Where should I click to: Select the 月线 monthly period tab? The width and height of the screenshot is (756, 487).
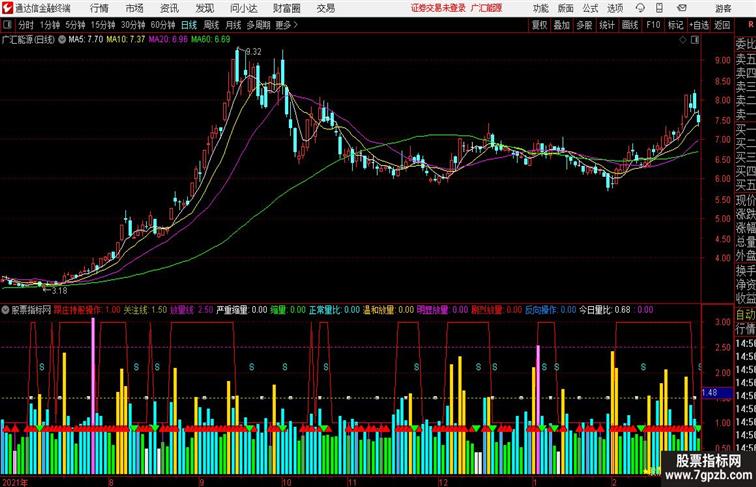(x=233, y=25)
